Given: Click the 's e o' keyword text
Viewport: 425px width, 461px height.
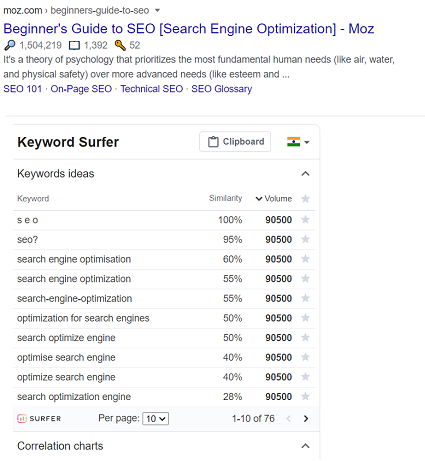Looking at the screenshot, I should click(28, 220).
